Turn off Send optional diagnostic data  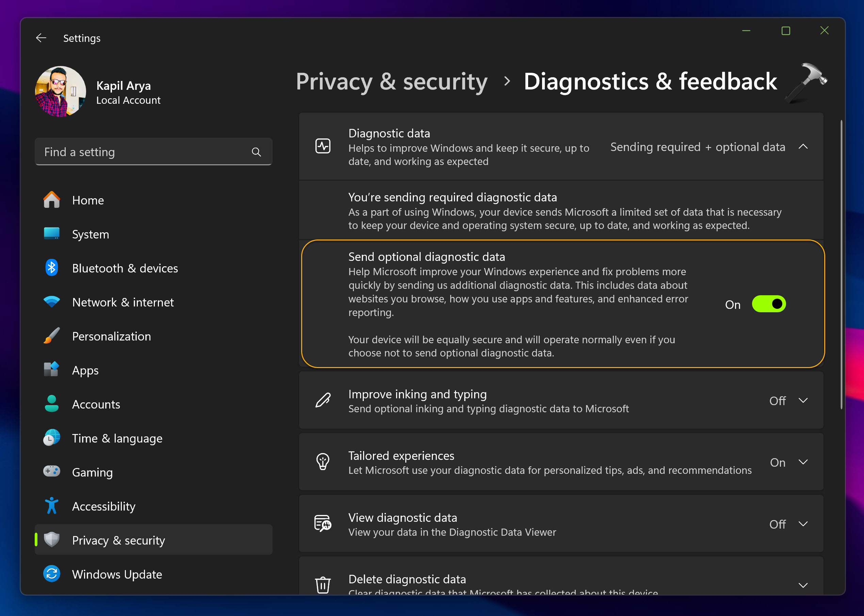(769, 303)
